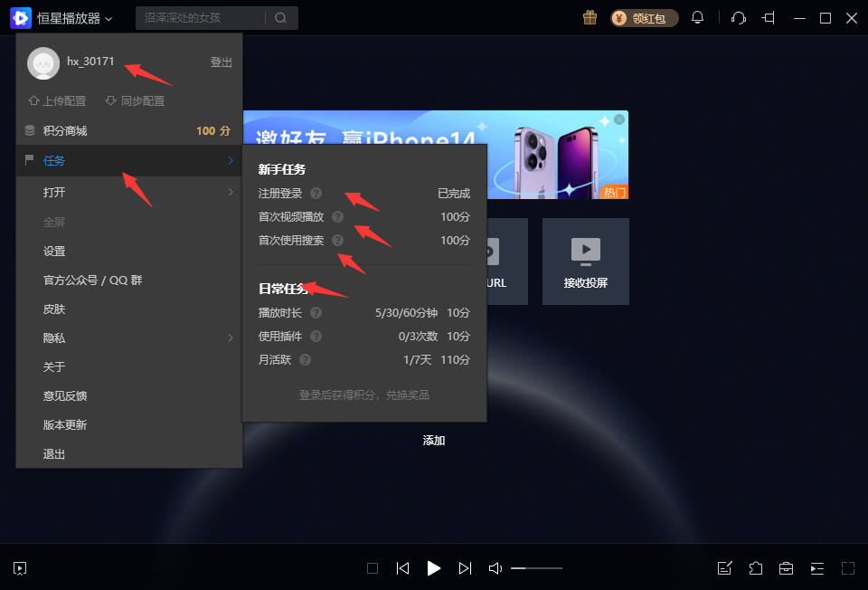Click the 接收投屏 tile
This screenshot has width=868, height=590.
[586, 262]
